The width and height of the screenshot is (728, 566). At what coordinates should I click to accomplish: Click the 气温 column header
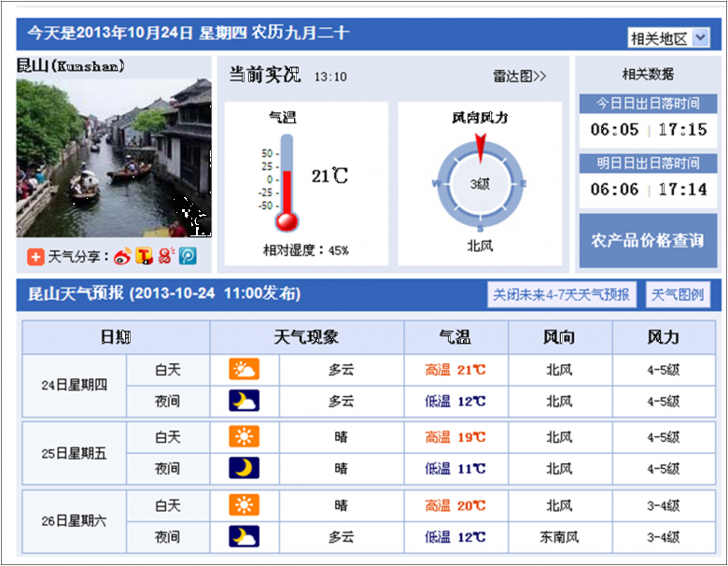(455, 337)
